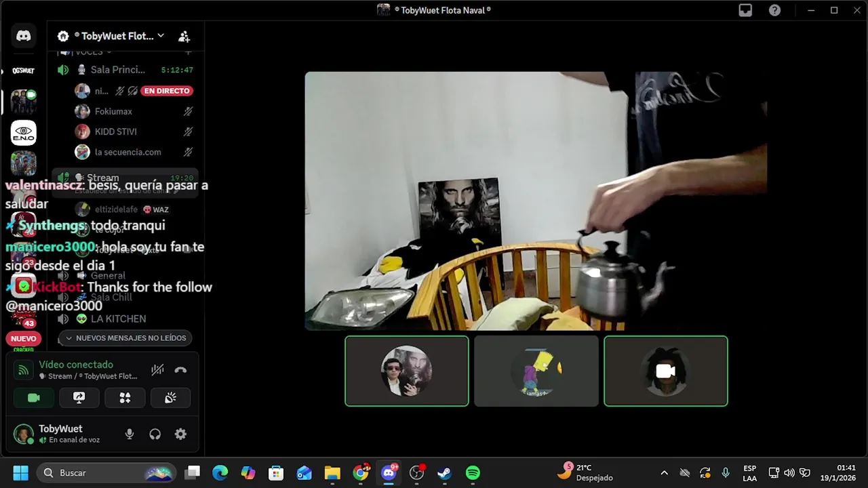Open the CRACKED server with 43 badge
Viewport: 868px width, 488px height.
(24, 319)
